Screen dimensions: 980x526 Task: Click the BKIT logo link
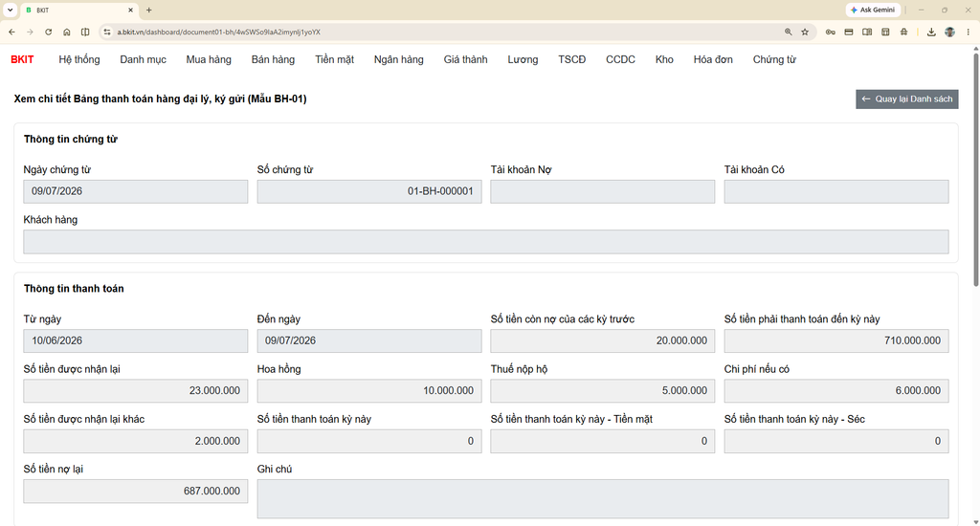pyautogui.click(x=23, y=59)
